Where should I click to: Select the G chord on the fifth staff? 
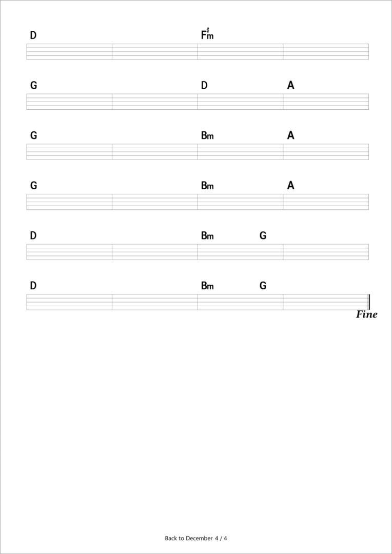[263, 236]
